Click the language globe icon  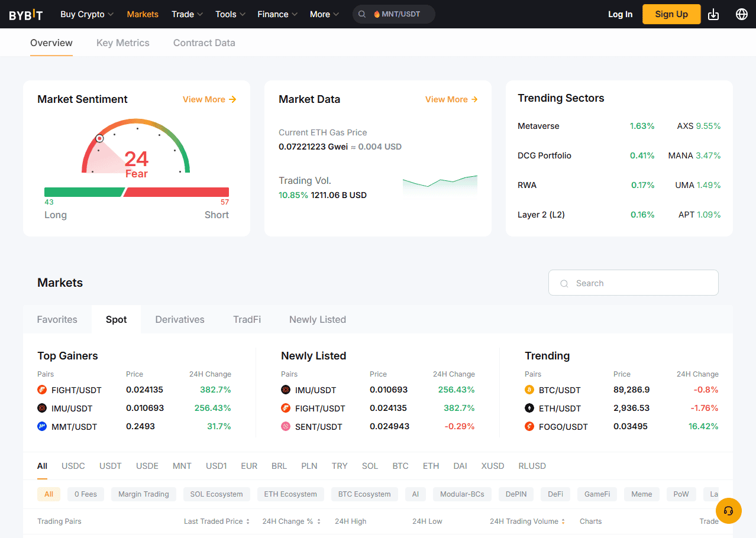(741, 14)
